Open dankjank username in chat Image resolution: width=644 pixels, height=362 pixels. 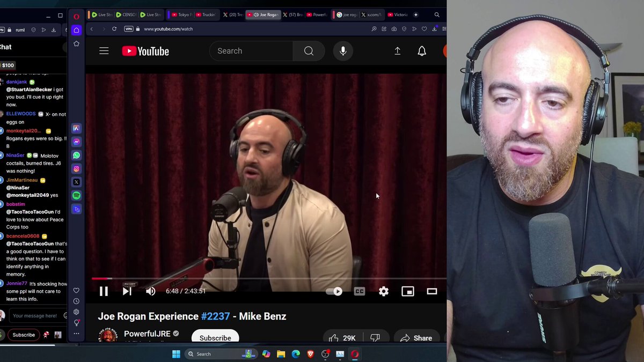coord(17,82)
